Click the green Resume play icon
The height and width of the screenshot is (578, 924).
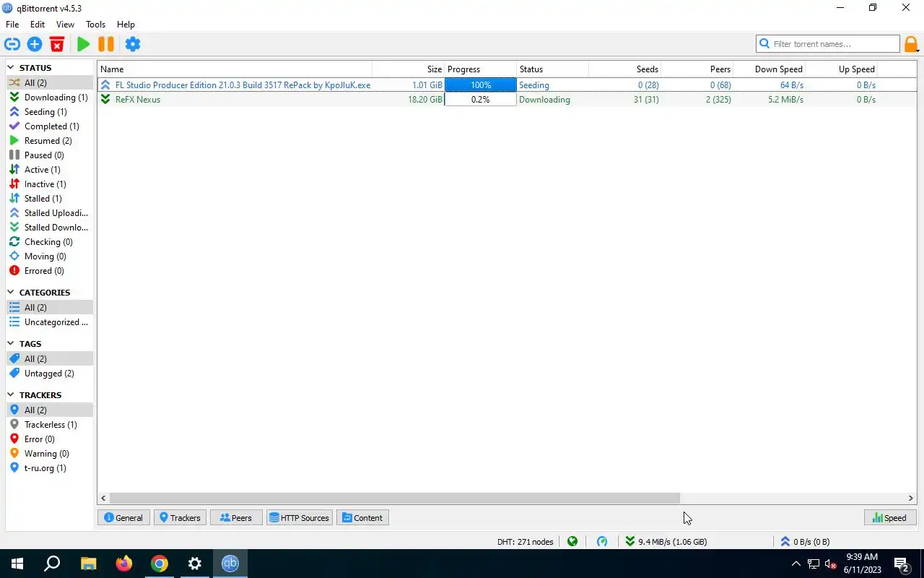coord(83,44)
